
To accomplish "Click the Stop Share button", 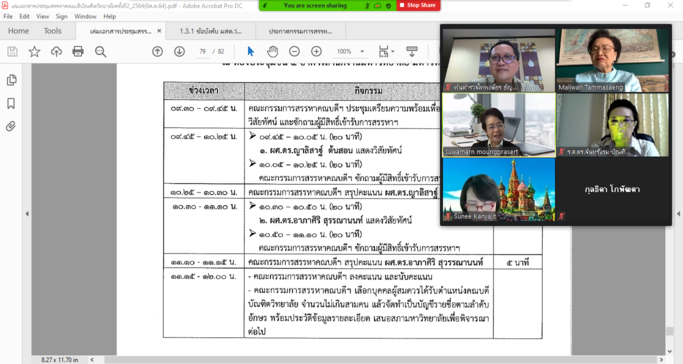I will tap(418, 5).
